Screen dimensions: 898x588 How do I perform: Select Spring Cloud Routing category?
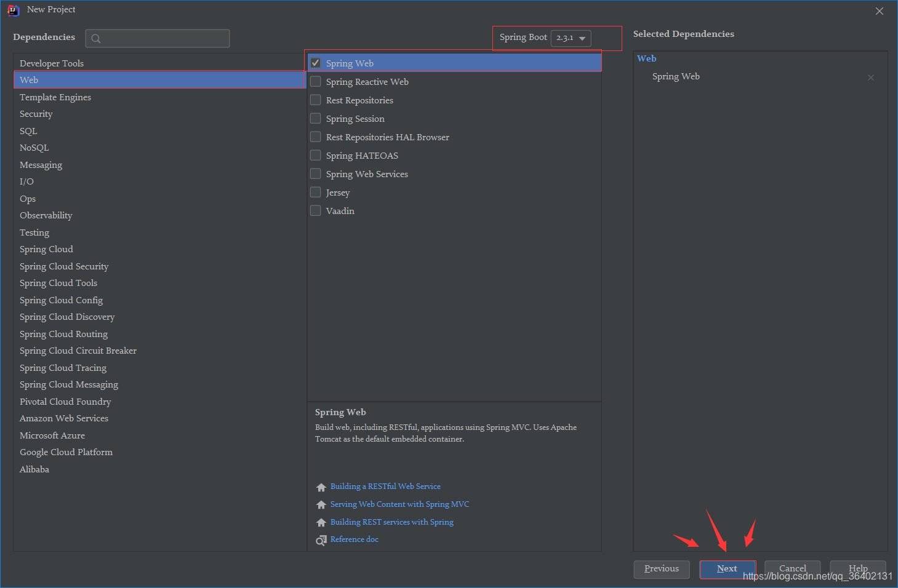(159, 334)
